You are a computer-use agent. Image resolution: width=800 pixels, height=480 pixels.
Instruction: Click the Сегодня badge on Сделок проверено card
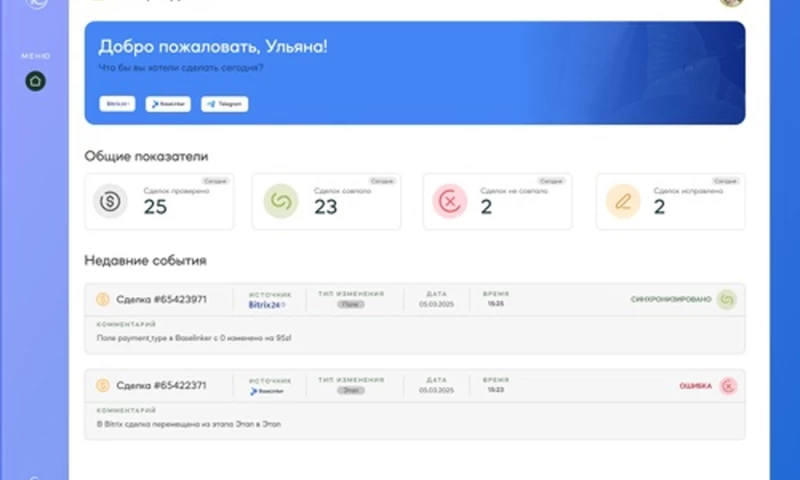(x=215, y=181)
